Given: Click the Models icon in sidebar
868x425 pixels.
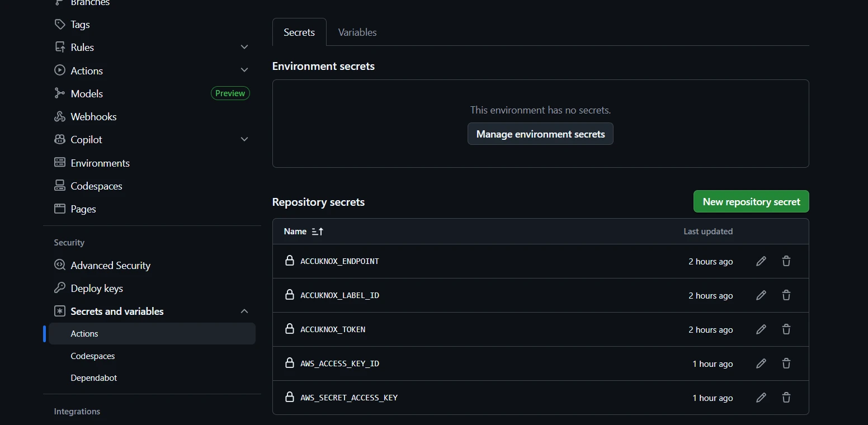Looking at the screenshot, I should click(59, 93).
